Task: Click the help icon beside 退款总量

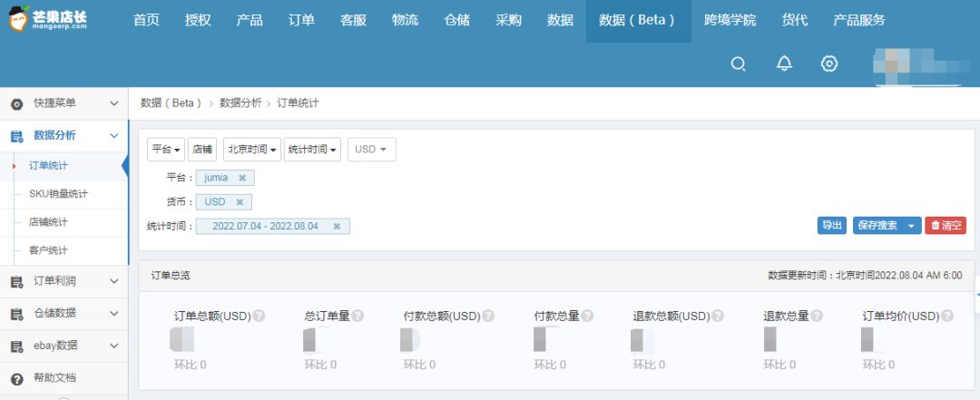Action: [x=817, y=316]
